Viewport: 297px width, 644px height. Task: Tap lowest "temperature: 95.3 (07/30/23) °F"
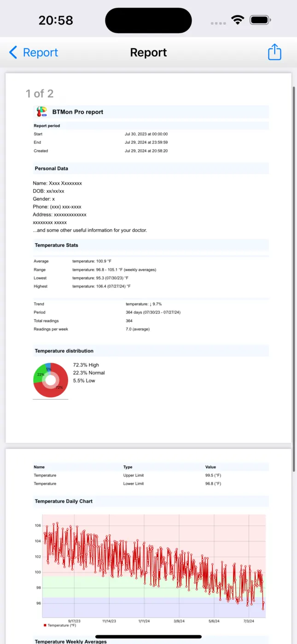pos(100,278)
